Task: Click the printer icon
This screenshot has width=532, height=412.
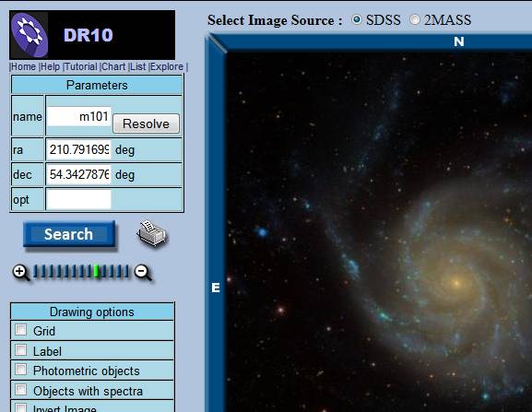Action: [x=152, y=233]
